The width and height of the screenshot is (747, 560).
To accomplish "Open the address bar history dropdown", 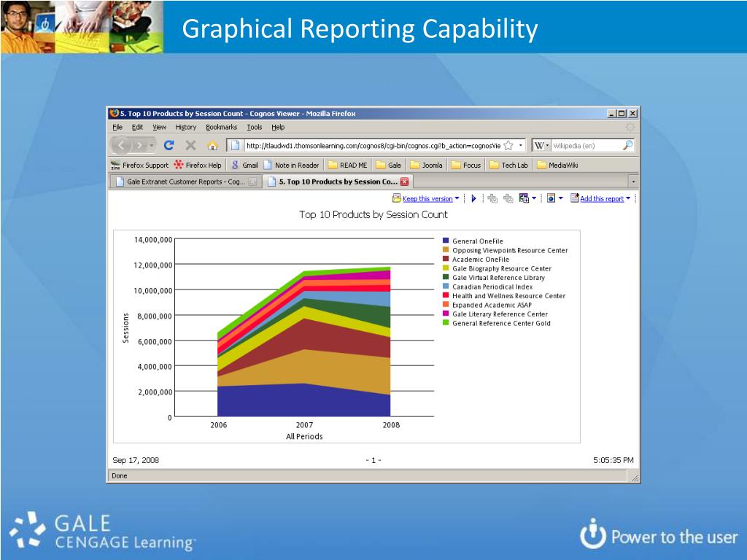I will point(521,145).
